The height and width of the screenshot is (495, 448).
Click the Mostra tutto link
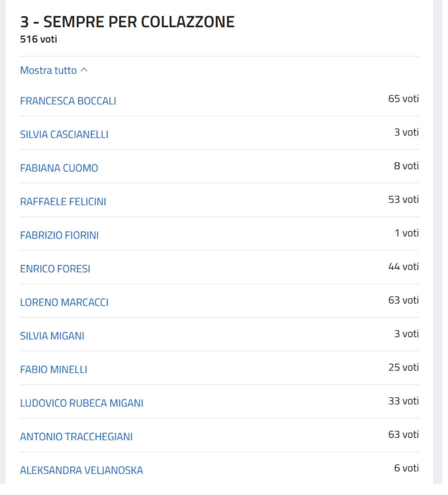[48, 71]
